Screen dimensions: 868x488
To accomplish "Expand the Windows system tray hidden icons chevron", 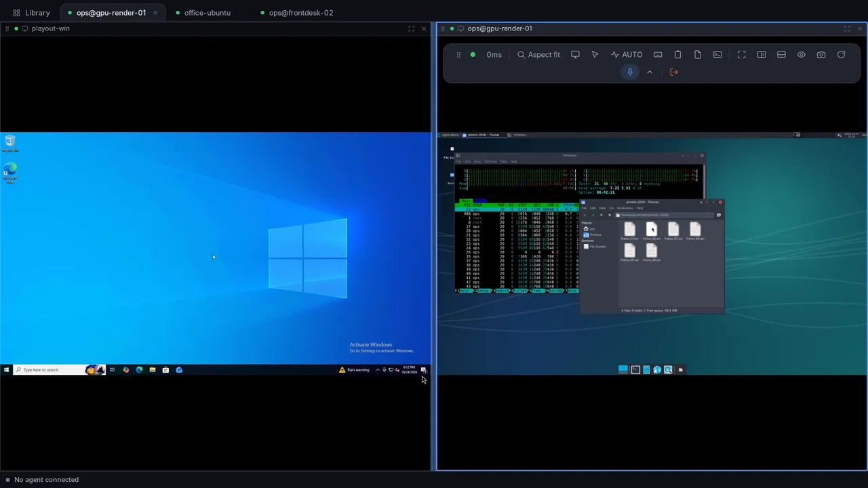I will 378,370.
